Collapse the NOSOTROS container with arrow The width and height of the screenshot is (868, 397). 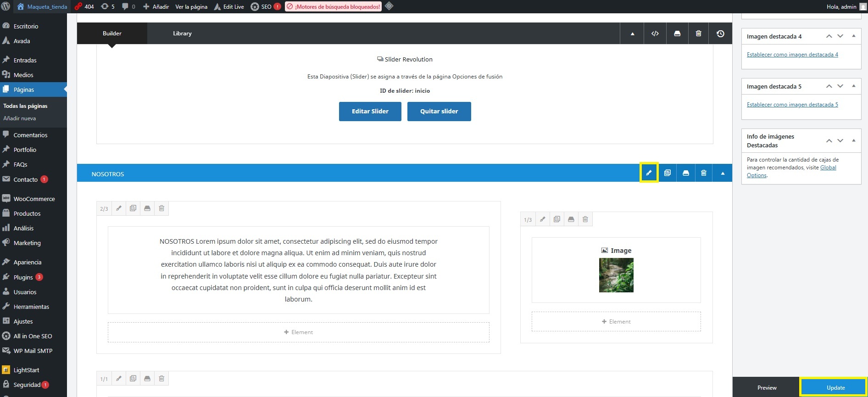(723, 173)
